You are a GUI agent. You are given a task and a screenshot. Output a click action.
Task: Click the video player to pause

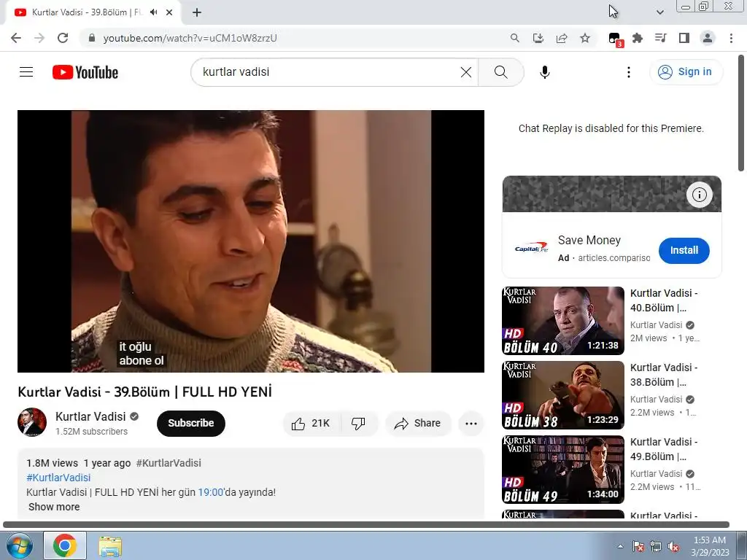(x=251, y=241)
